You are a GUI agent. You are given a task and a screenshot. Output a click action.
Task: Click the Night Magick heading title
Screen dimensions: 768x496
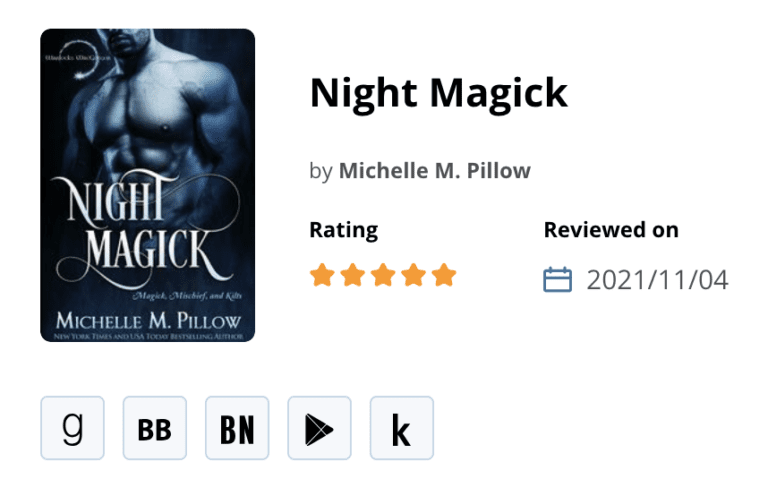[438, 93]
